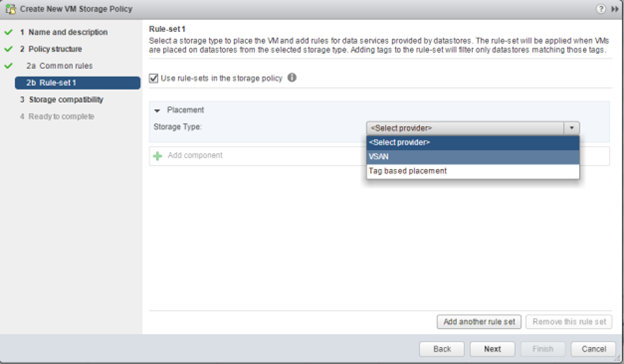Click the info icon beside rule-sets checkbox
This screenshot has width=624, height=364.
(292, 78)
